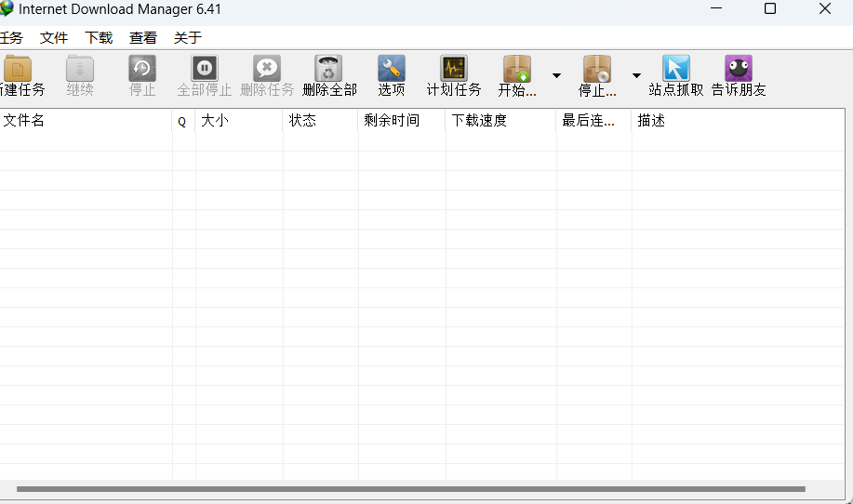Click the 全部停止 (stop all) icon
853x504 pixels.
click(x=205, y=69)
